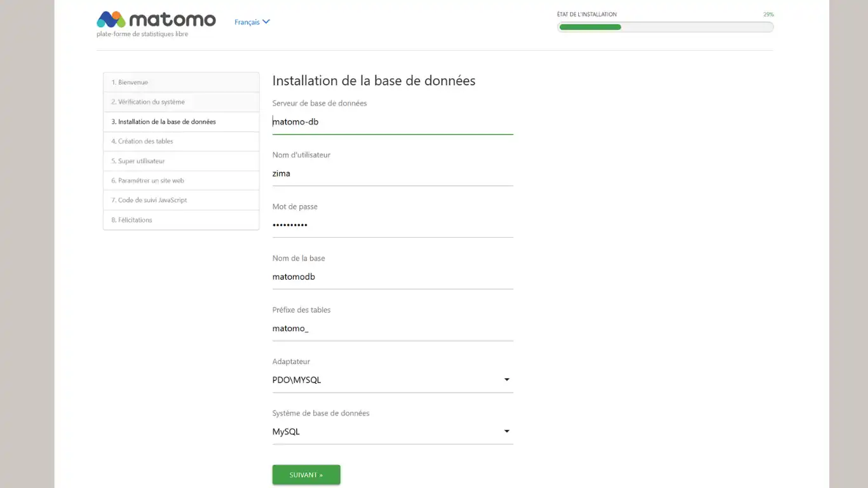Click the language chevron arrow
Screen dimensions: 868x488
click(266, 22)
